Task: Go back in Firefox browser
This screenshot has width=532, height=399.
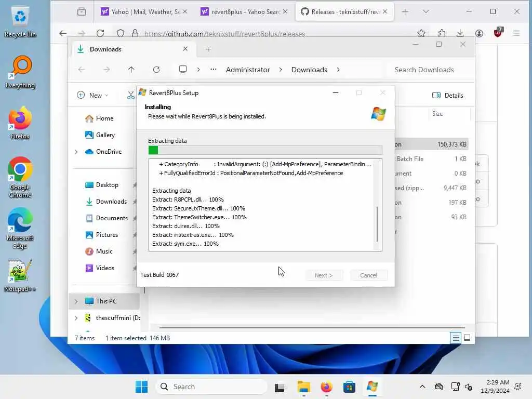Action: [63, 33]
